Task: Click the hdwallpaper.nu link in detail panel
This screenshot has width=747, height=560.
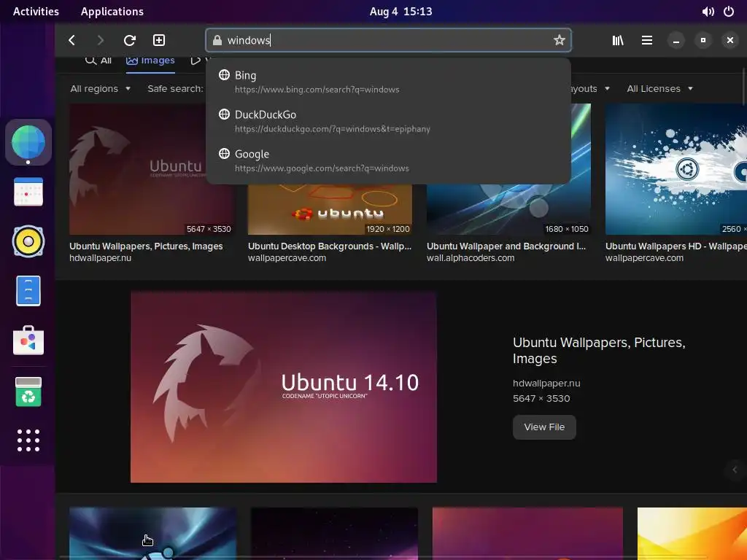Action: pyautogui.click(x=546, y=383)
